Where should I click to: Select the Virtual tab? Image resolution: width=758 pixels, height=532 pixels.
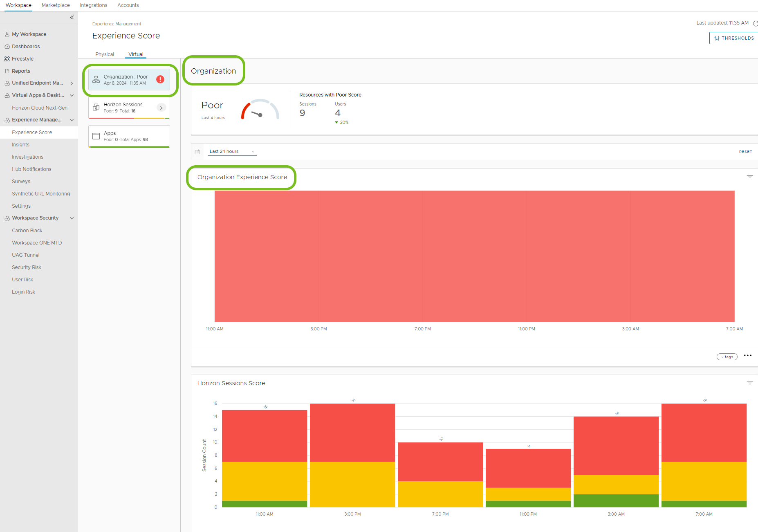tap(136, 54)
